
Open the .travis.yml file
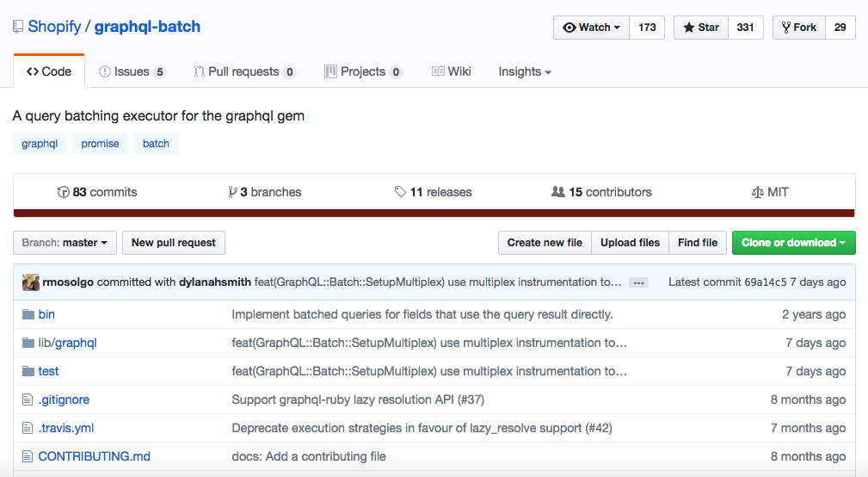[x=66, y=428]
